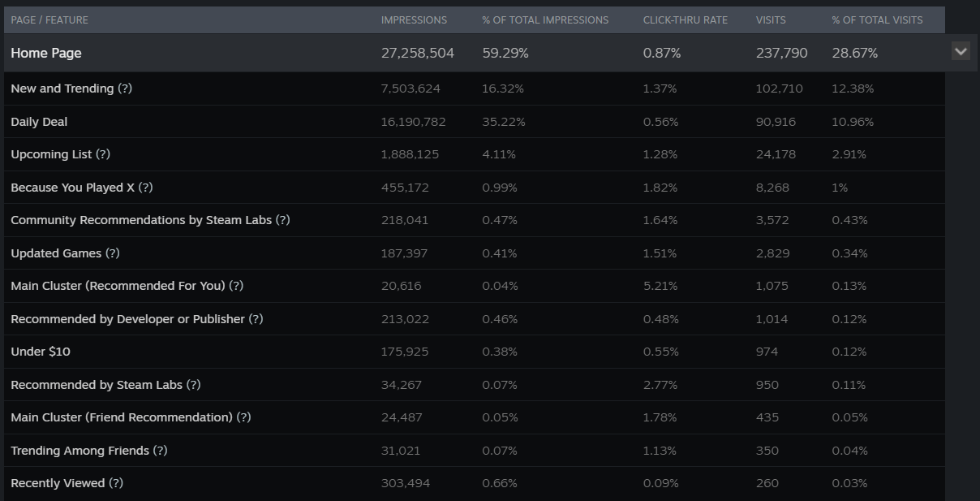Viewport: 980px width, 501px height.
Task: Click New and Trending impressions 7,503,624
Action: [x=410, y=89]
